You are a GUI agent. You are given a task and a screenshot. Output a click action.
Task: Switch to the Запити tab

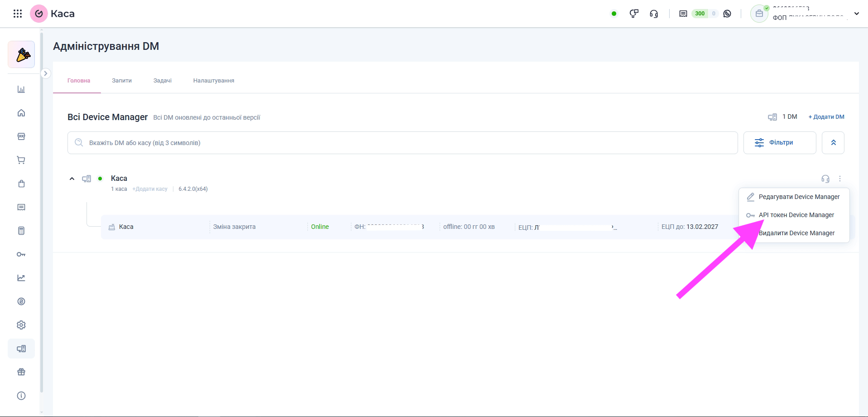pyautogui.click(x=122, y=81)
